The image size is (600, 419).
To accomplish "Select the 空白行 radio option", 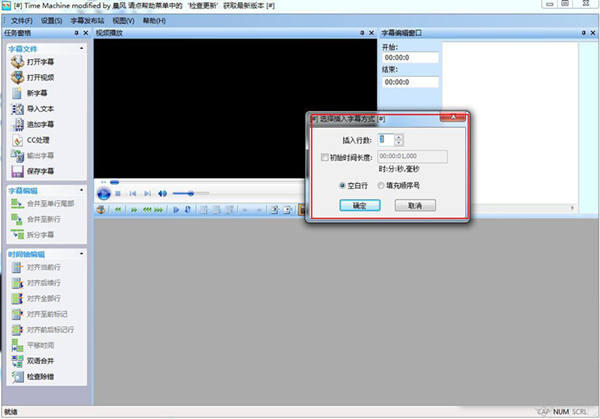I will click(343, 186).
